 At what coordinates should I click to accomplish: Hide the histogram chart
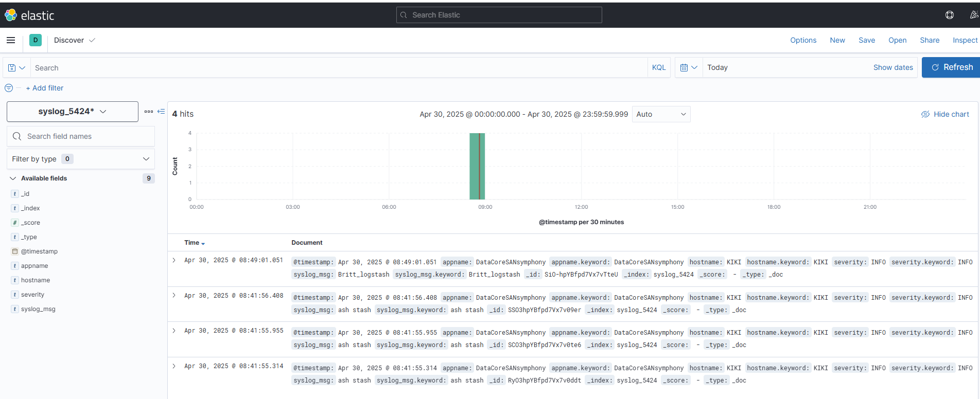click(x=945, y=114)
